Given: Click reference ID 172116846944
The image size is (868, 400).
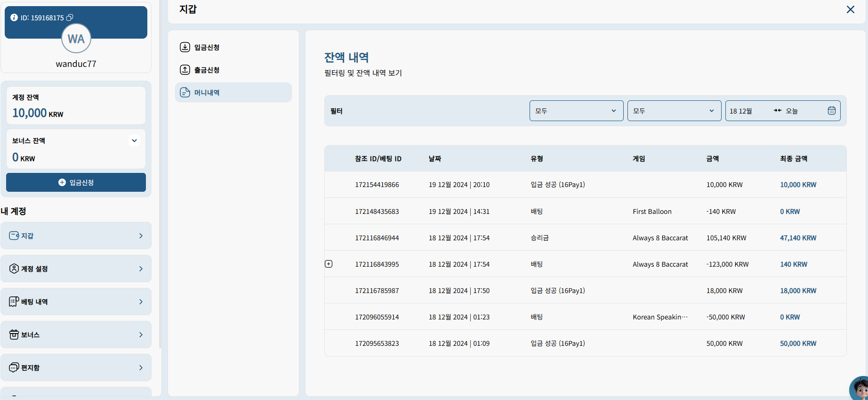Looking at the screenshot, I should [x=377, y=238].
